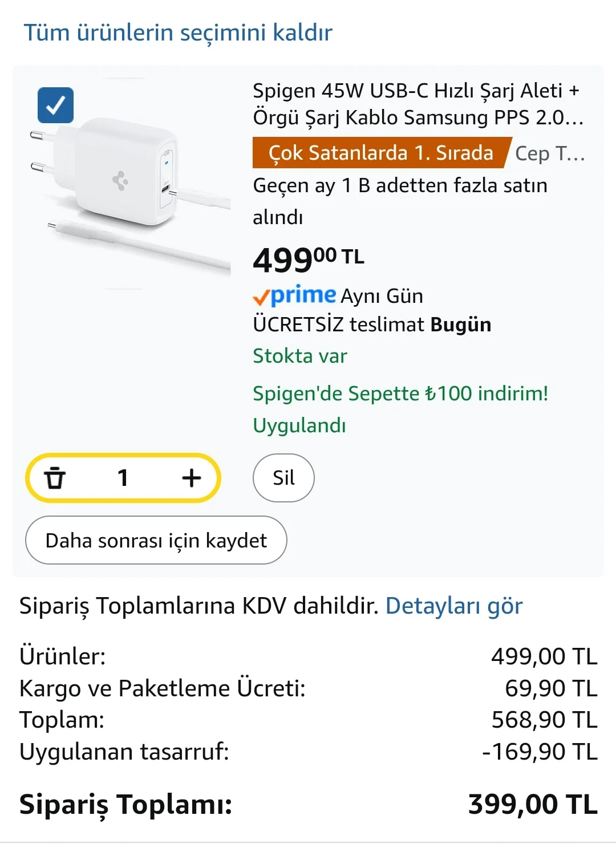616x860 pixels.
Task: Tap the "Sipariş Toplamı" 399,00 TL amount
Action: [x=532, y=805]
